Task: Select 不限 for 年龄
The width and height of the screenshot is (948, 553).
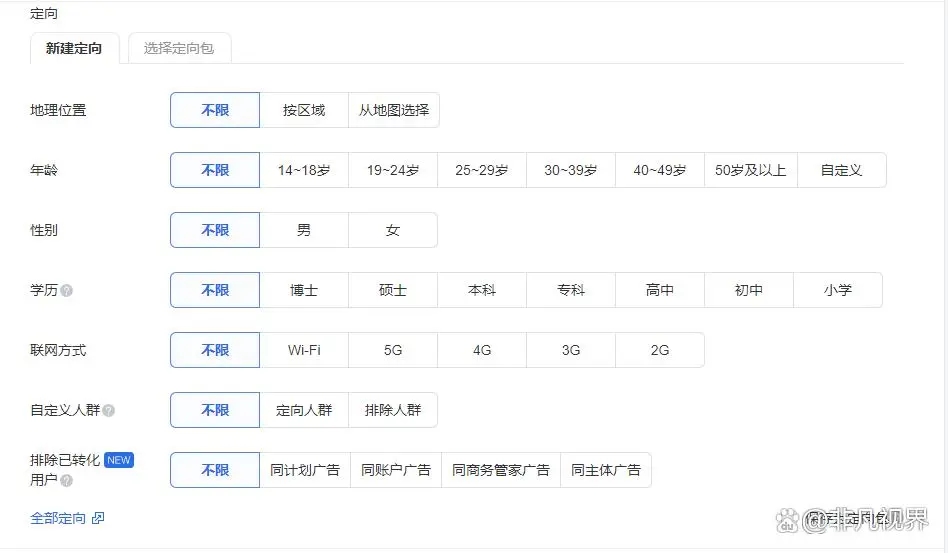Action: point(215,170)
